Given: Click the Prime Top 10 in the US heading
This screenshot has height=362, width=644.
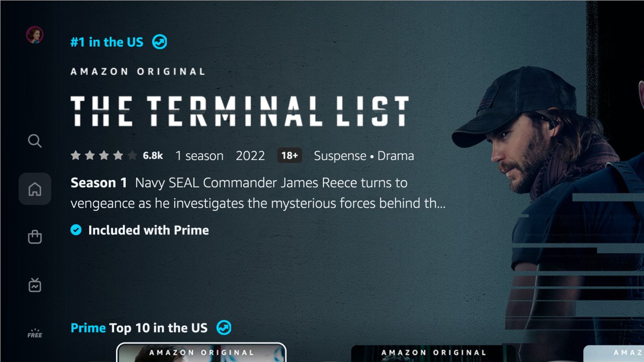Looking at the screenshot, I should pyautogui.click(x=139, y=328).
